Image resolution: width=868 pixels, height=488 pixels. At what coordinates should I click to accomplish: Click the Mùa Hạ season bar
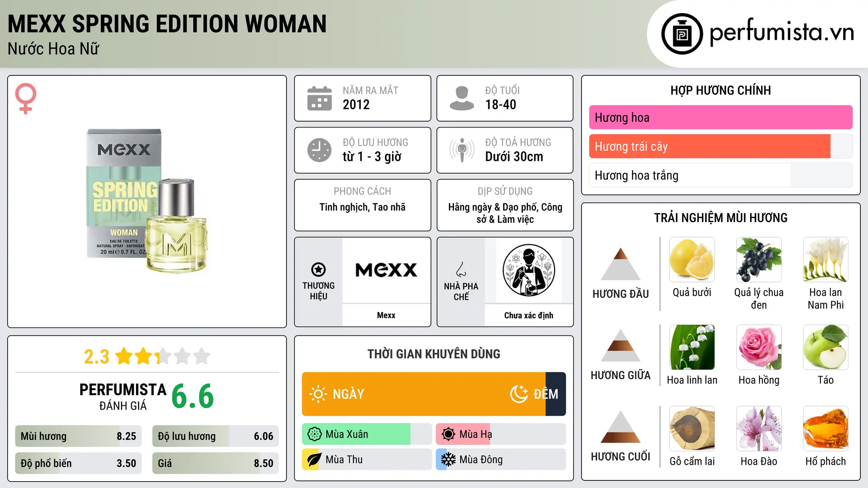pos(501,434)
